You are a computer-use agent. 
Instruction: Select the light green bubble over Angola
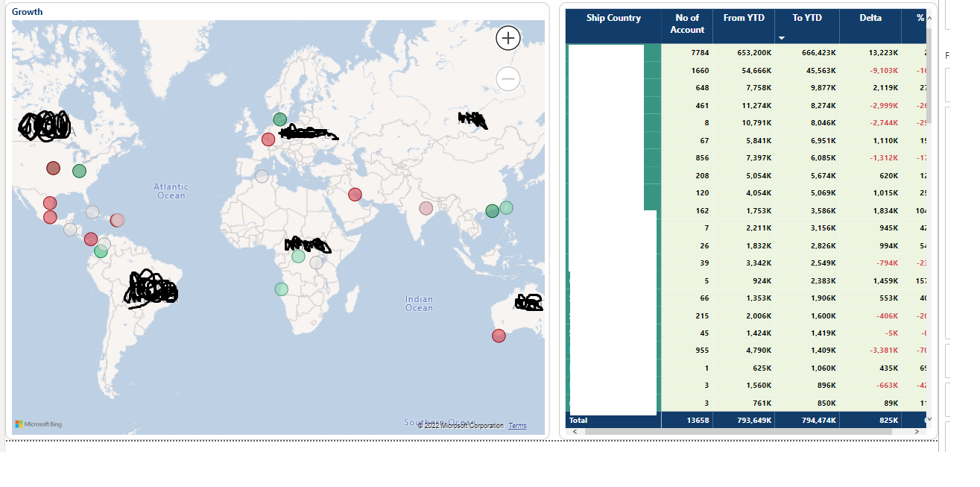(281, 289)
